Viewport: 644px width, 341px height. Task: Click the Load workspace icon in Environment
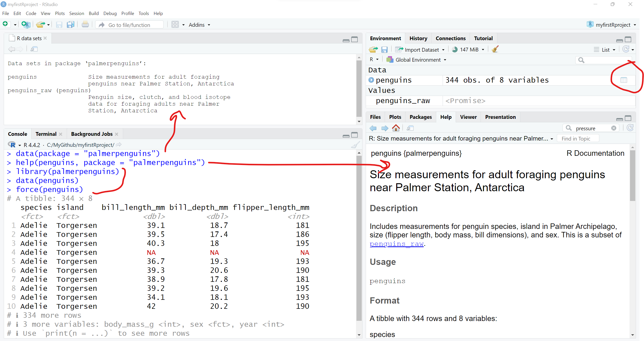pos(373,49)
